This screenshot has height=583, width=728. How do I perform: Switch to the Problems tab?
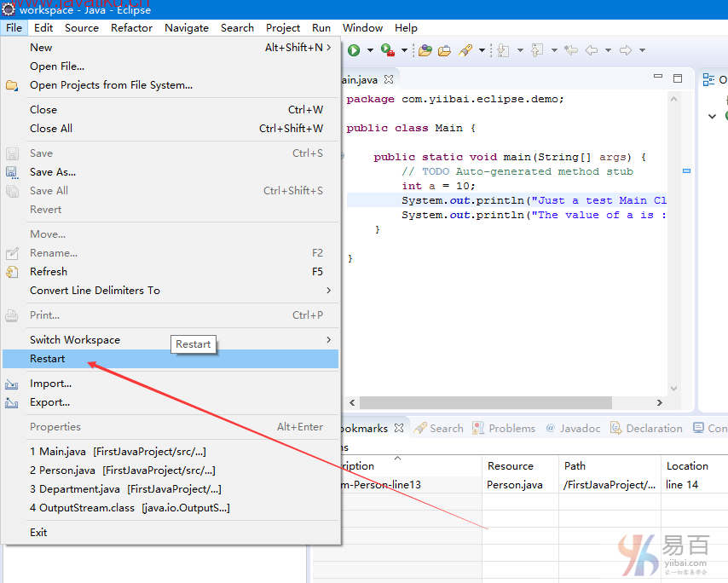point(504,428)
